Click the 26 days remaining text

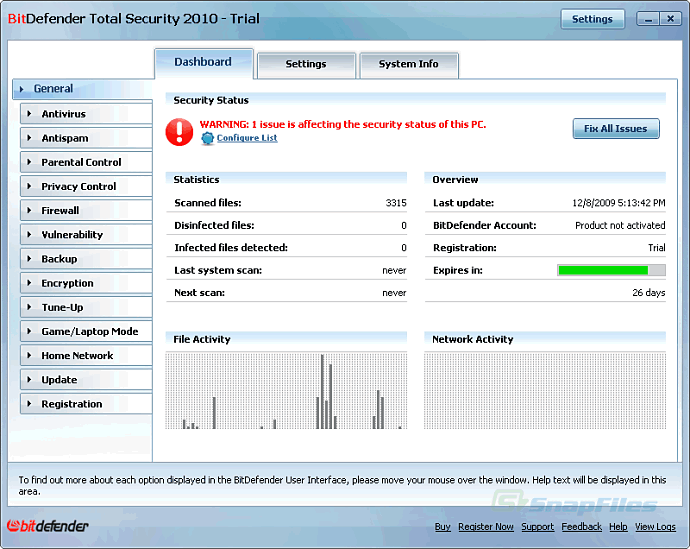[x=649, y=293]
